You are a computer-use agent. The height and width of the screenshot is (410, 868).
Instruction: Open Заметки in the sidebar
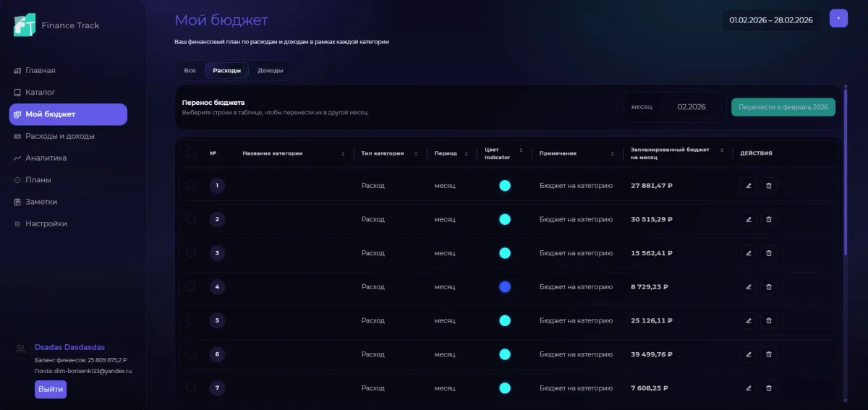click(68, 202)
